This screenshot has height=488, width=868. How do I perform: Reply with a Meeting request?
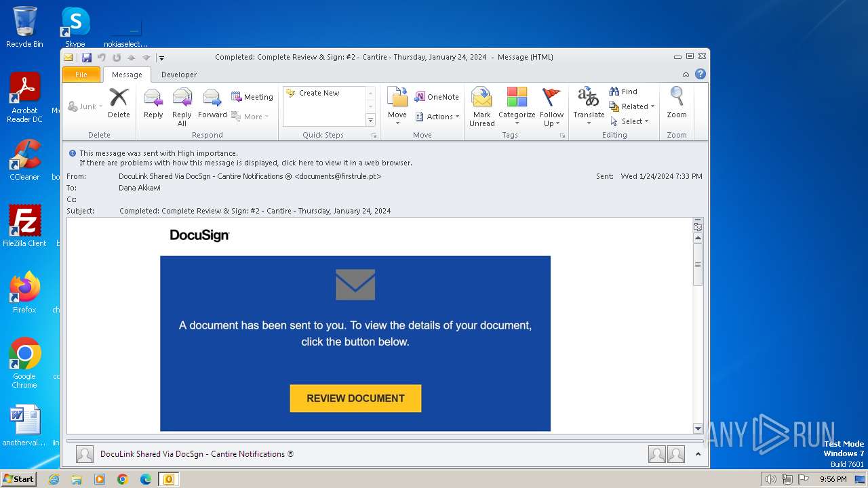point(252,97)
